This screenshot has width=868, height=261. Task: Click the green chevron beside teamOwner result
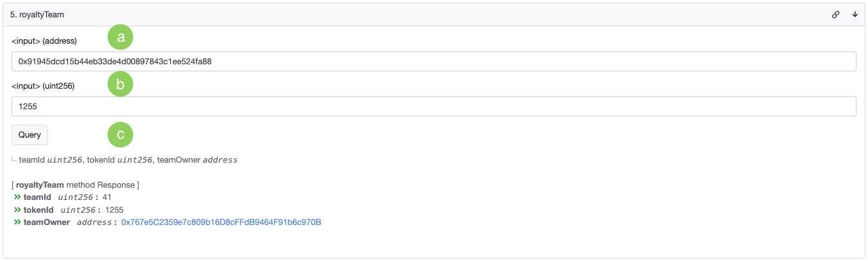(17, 222)
